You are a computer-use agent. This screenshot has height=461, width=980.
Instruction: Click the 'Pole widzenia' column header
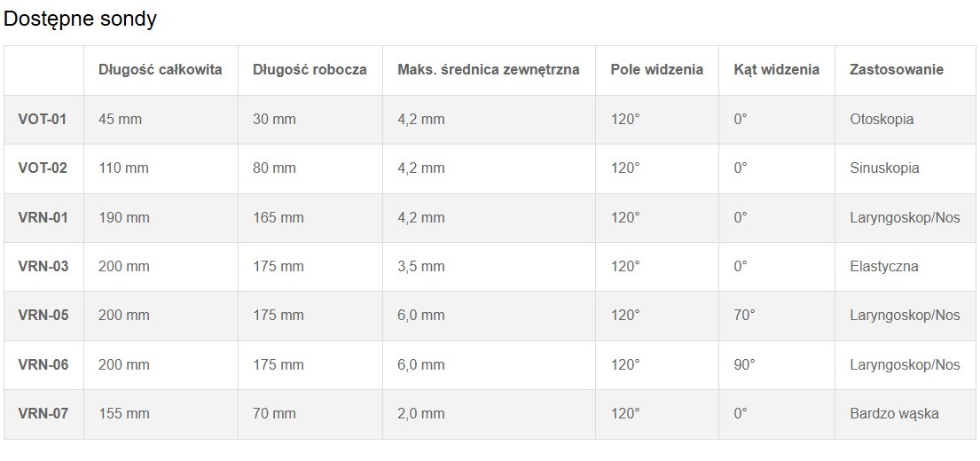(657, 69)
